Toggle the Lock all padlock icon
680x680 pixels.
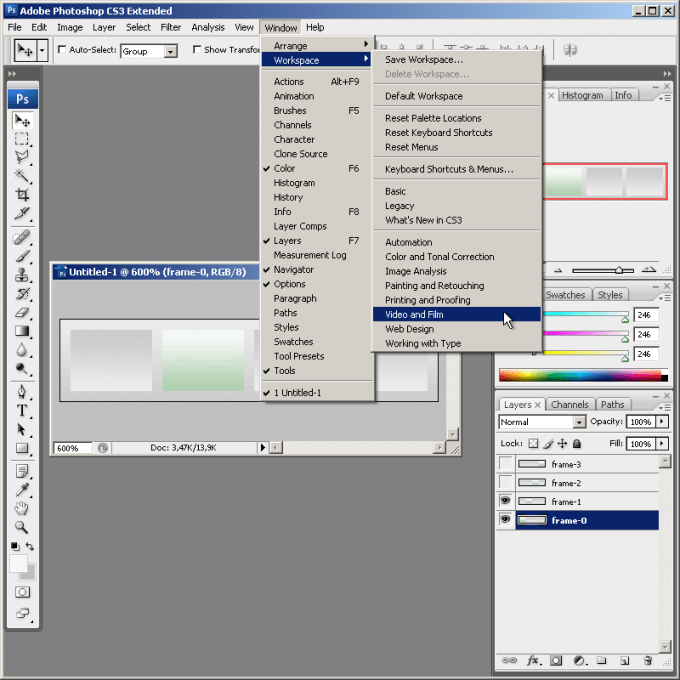coord(577,443)
